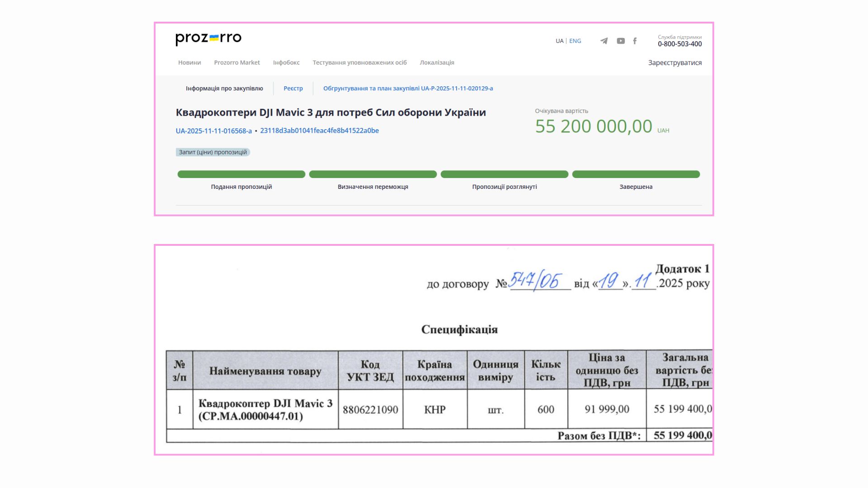Open the Telegram channel icon
868x488 pixels.
(604, 41)
